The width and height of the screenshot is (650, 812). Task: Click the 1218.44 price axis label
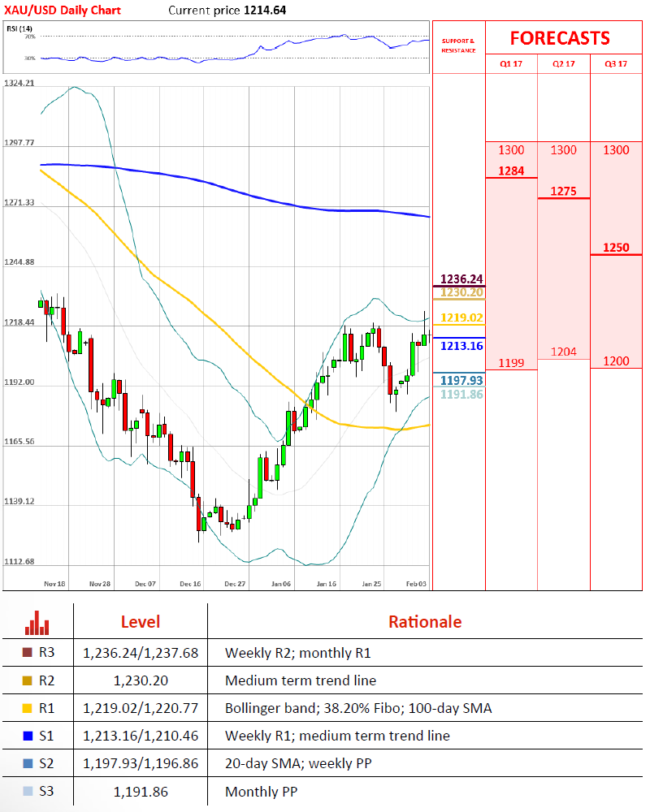click(19, 322)
